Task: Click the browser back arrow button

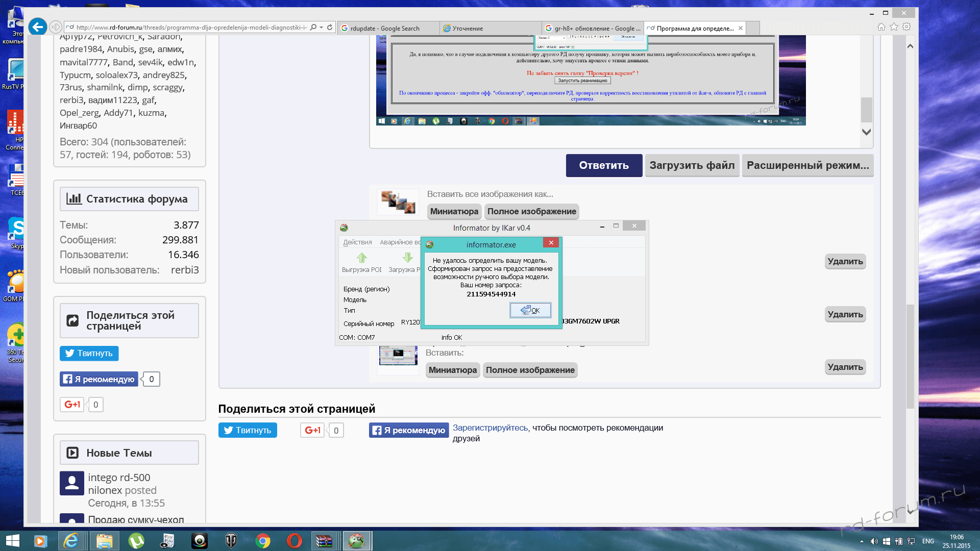Action: click(38, 27)
